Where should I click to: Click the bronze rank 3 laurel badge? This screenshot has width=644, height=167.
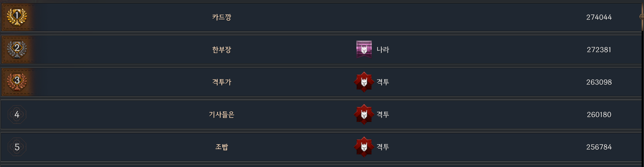(x=17, y=82)
